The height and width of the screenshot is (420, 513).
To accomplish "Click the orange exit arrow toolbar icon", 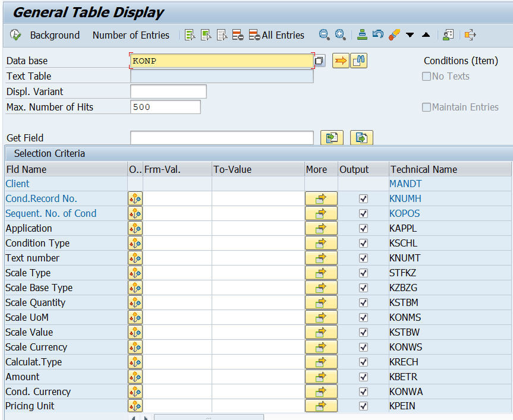I will pos(470,34).
